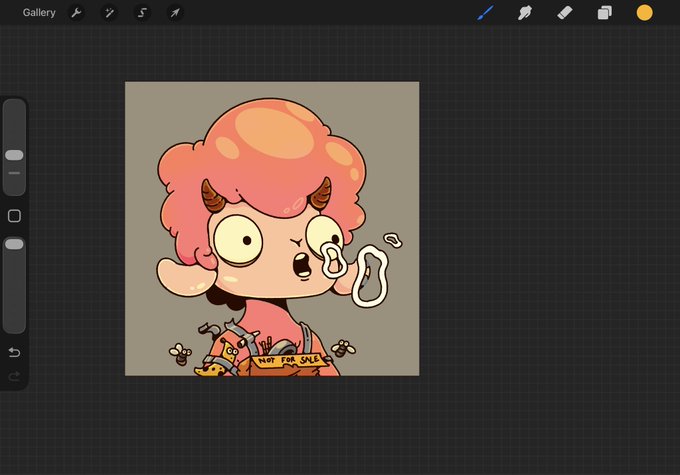The width and height of the screenshot is (680, 475).
Task: Open the Actions wrench menu
Action: [76, 13]
